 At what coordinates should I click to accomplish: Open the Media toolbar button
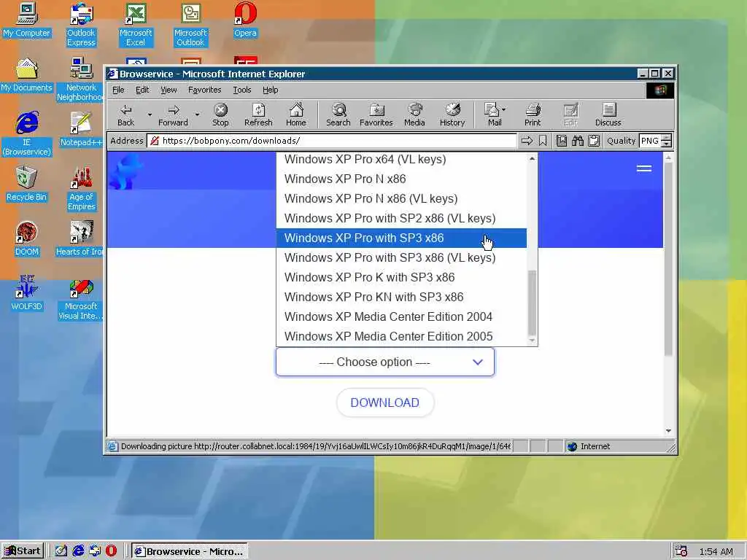(414, 115)
